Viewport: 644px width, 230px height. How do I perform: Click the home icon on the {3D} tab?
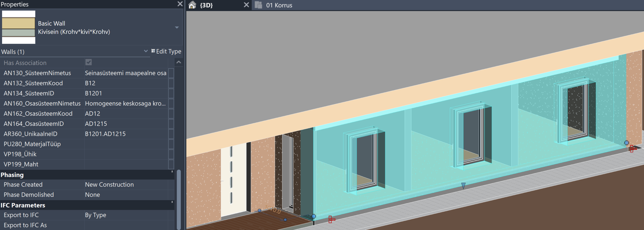pyautogui.click(x=192, y=5)
